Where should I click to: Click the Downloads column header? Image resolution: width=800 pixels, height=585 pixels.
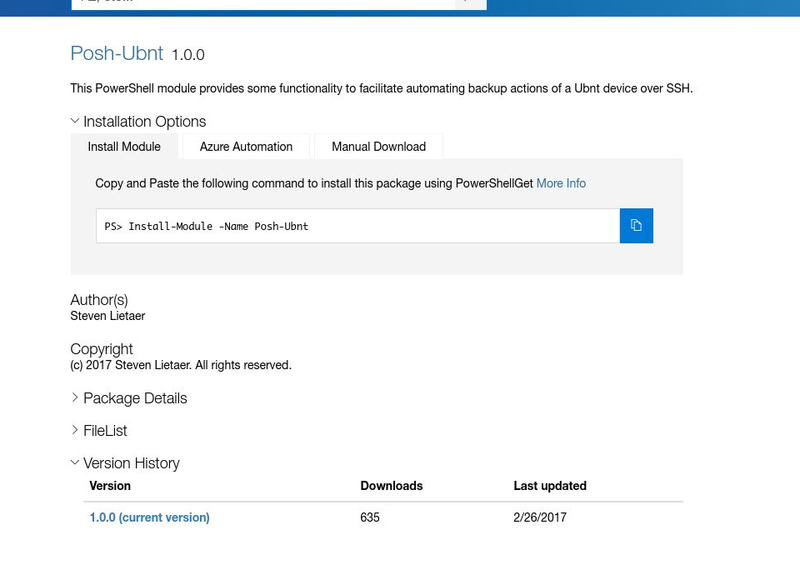[x=391, y=486]
